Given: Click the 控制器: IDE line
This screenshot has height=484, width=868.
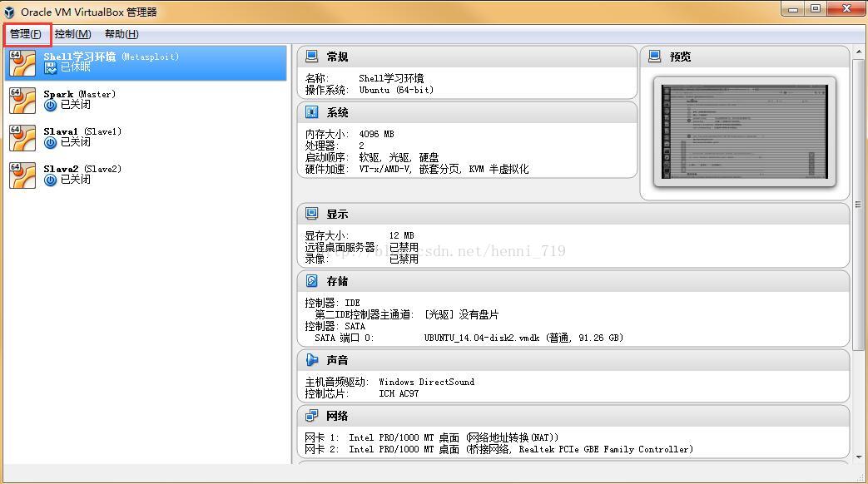Looking at the screenshot, I should pos(333,303).
